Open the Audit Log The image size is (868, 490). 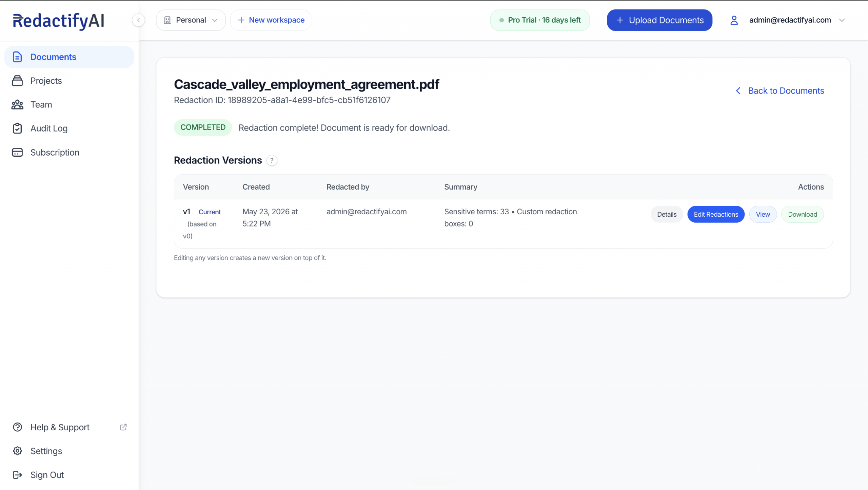click(69, 128)
